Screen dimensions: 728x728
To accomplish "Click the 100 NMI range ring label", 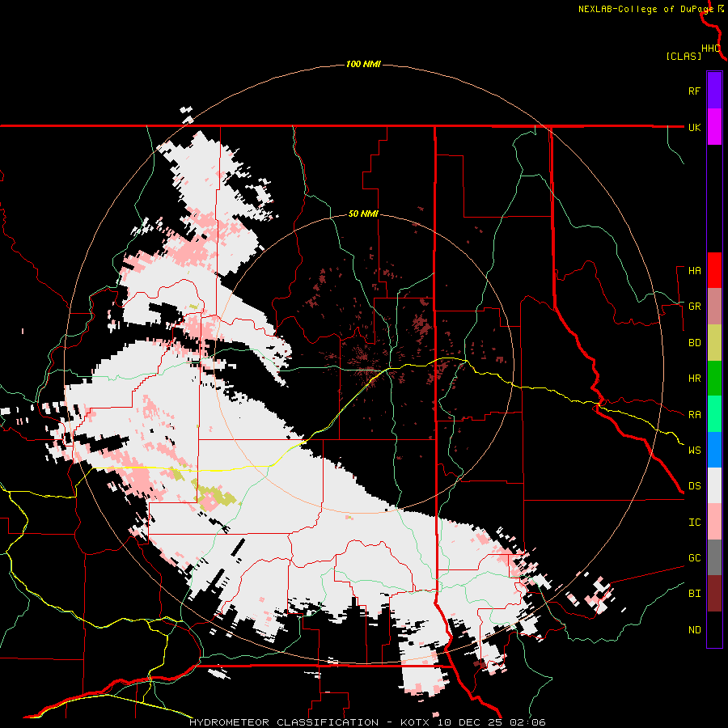I will pos(363,64).
